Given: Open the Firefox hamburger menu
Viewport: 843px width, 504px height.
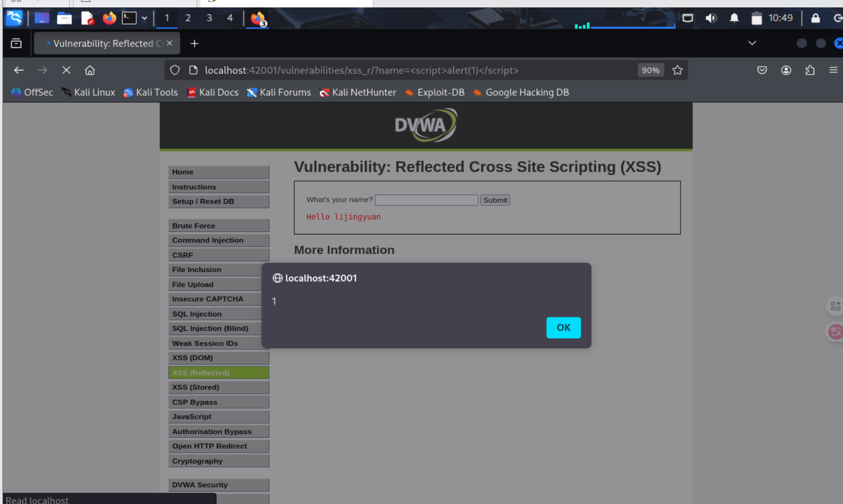Looking at the screenshot, I should [834, 70].
